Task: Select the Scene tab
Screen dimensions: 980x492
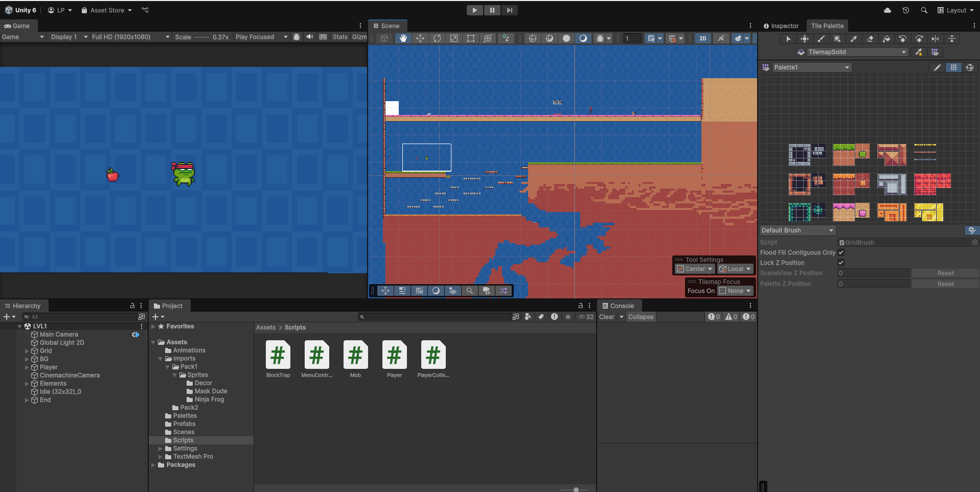Action: (387, 26)
